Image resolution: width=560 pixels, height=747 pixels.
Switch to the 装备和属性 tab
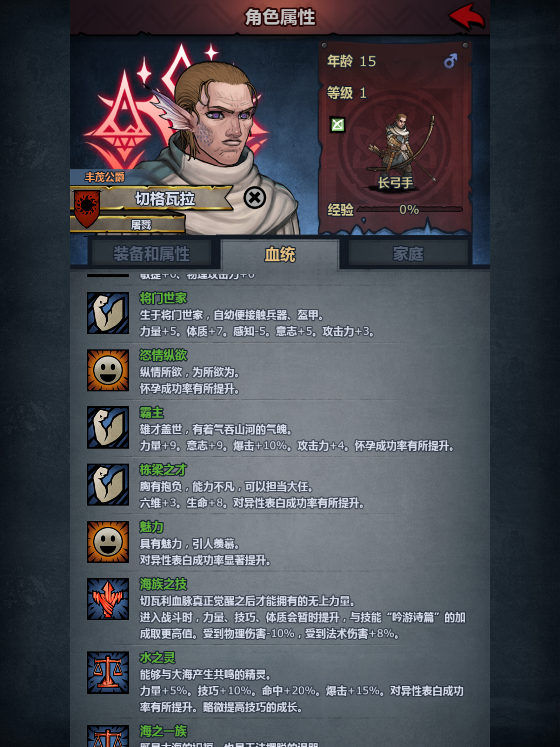pos(152,253)
